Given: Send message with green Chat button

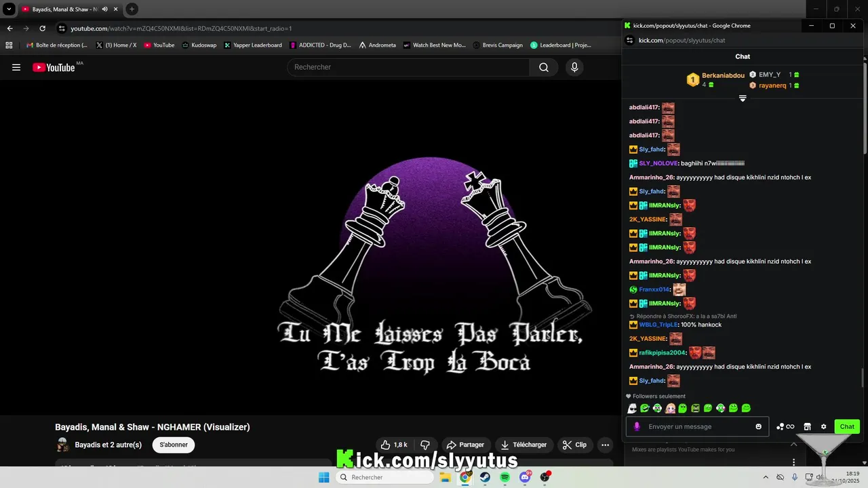Looking at the screenshot, I should pyautogui.click(x=847, y=426).
